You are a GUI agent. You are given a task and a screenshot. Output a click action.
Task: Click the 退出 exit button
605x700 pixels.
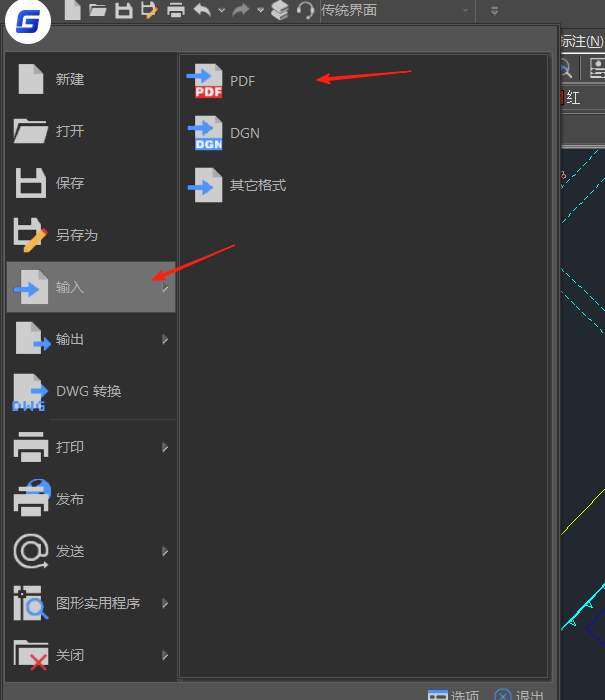(x=519, y=695)
